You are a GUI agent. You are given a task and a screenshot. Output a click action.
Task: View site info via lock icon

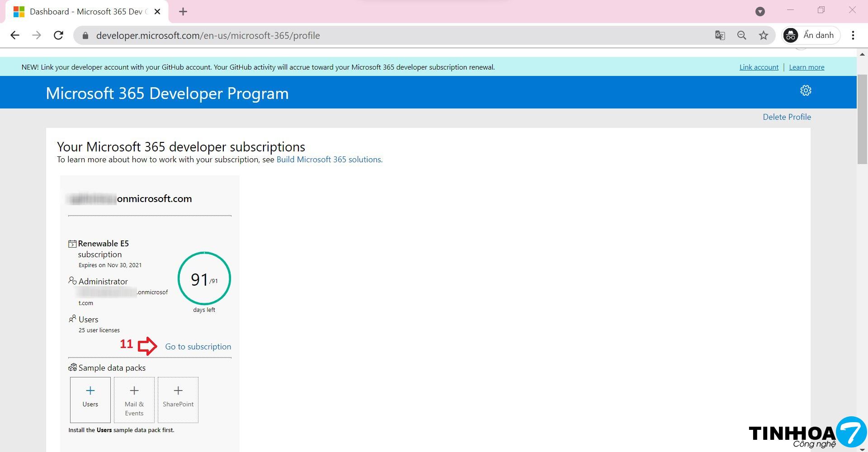(85, 35)
